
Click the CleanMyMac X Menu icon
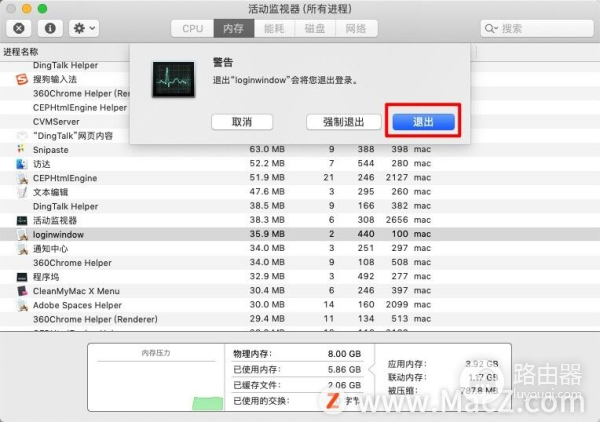22,291
